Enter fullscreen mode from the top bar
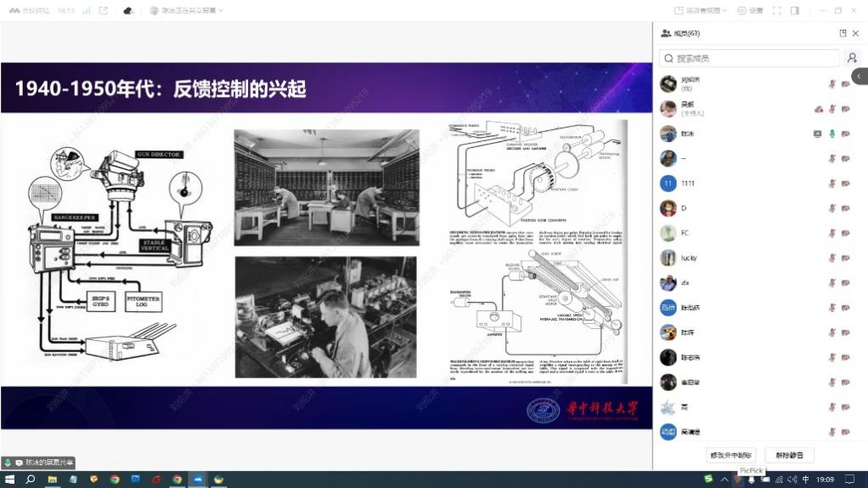Screen dimensions: 868x488 776,10
